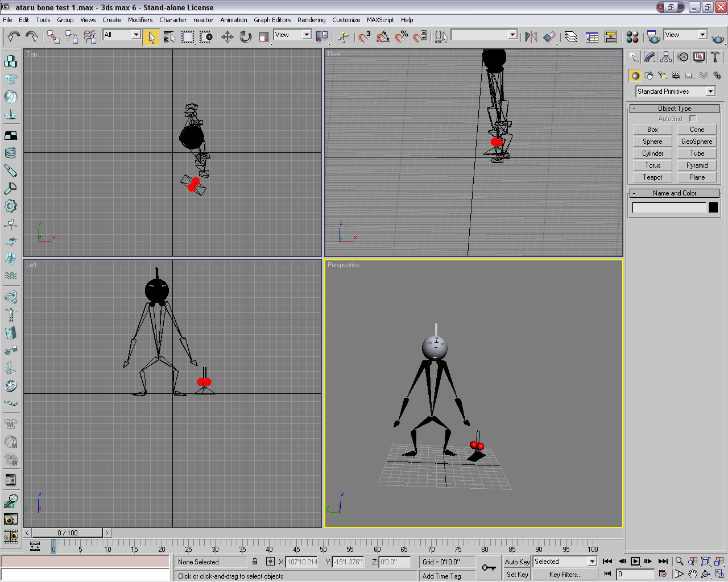Select the Move tool in main toolbar
Viewport: 728px width, 582px height.
coord(227,37)
